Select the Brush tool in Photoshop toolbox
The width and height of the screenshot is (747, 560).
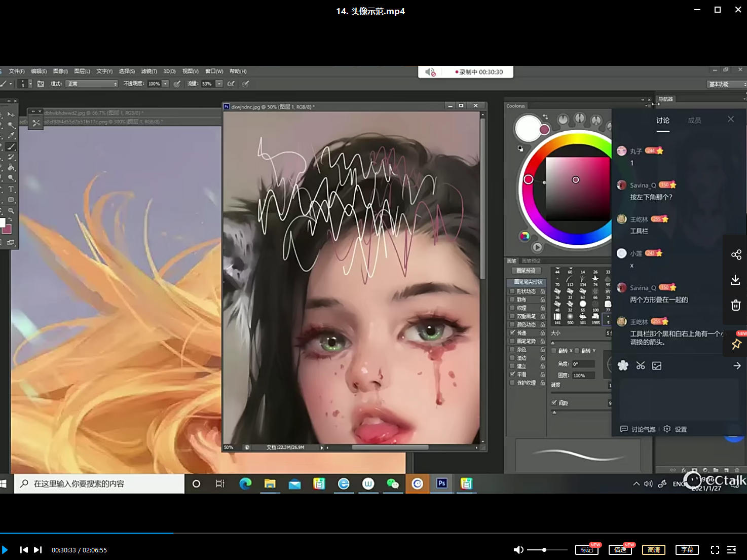11,147
